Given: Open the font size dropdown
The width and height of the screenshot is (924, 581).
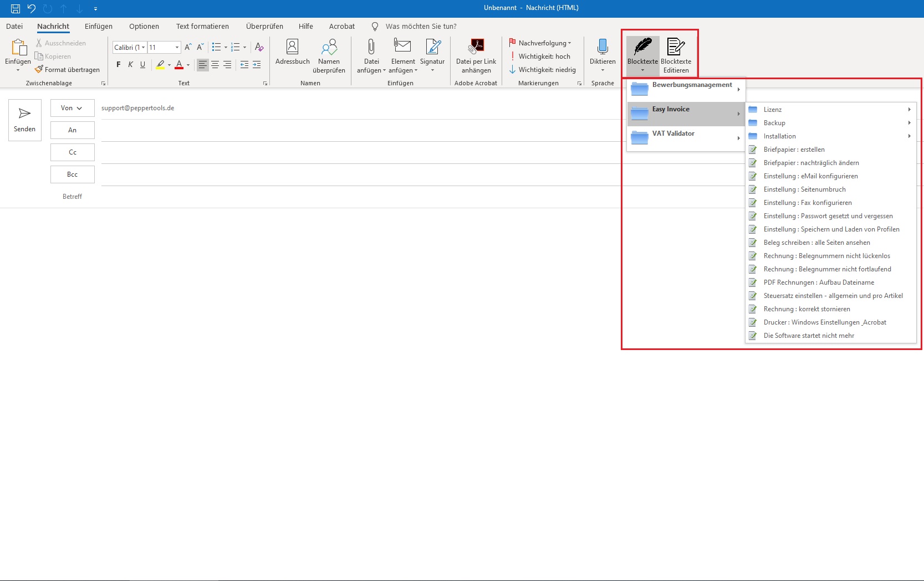Looking at the screenshot, I should 177,48.
